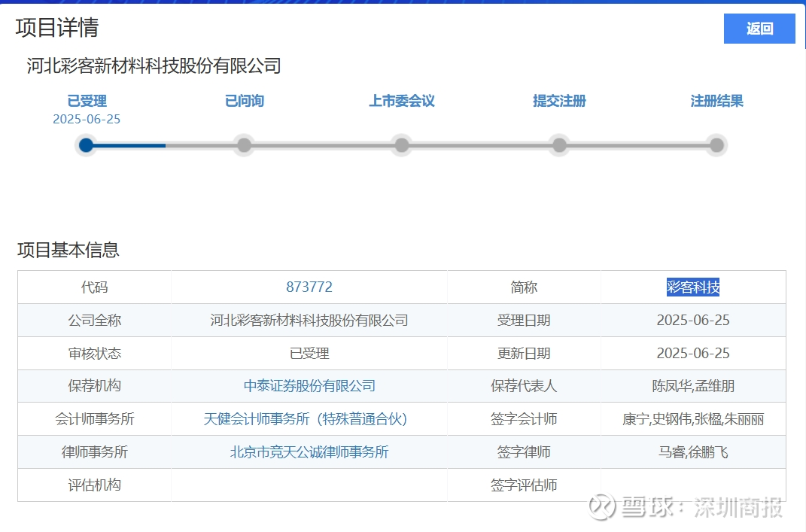The image size is (806, 532).
Task: Open 中泰证券股份有限公司 sponsor link
Action: 309,386
